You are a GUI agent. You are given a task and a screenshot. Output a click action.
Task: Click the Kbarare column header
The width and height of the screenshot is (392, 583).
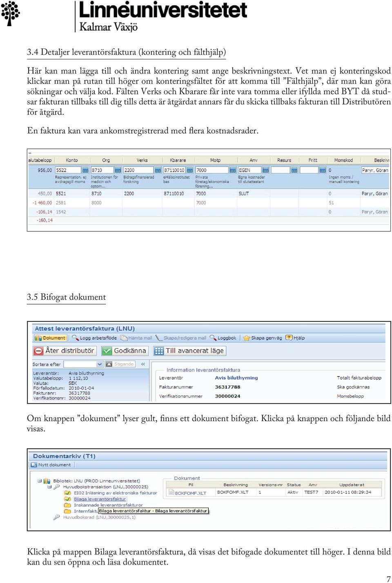click(178, 160)
